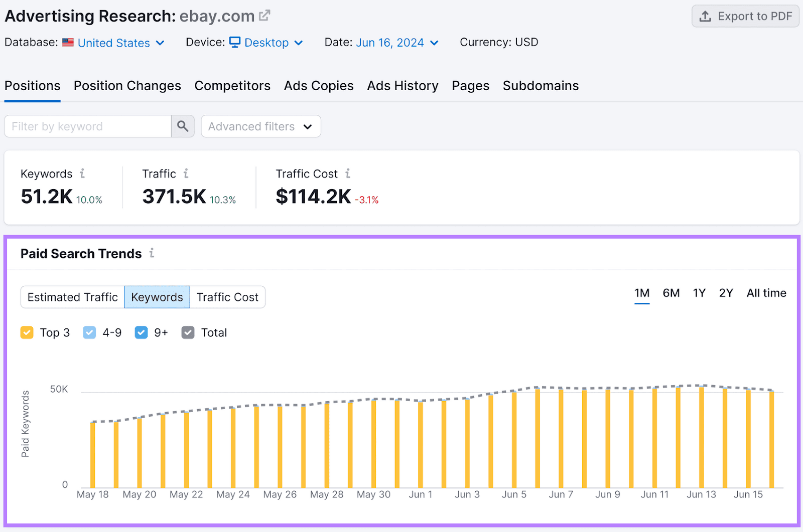
Task: Click the Filter by keyword input field
Action: point(88,126)
